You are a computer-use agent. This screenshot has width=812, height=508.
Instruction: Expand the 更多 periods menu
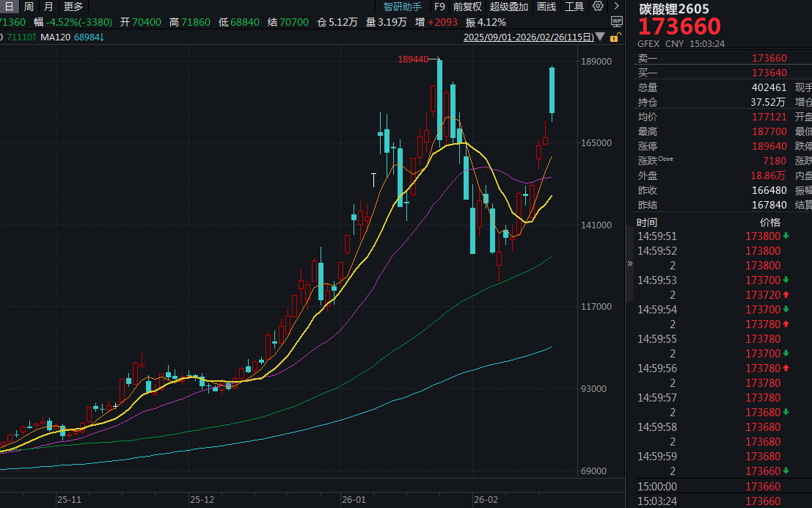click(x=73, y=7)
